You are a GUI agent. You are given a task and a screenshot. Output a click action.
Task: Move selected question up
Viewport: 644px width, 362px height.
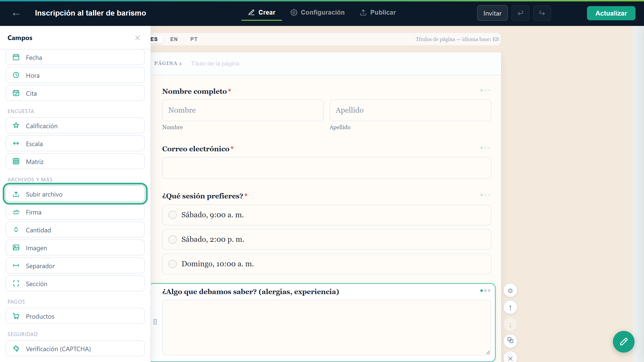510,308
